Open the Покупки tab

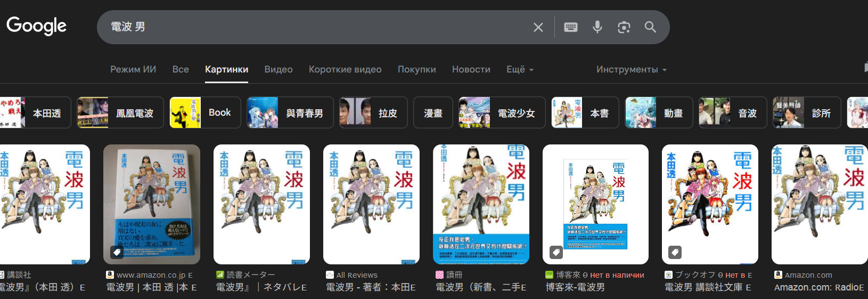[x=416, y=69]
